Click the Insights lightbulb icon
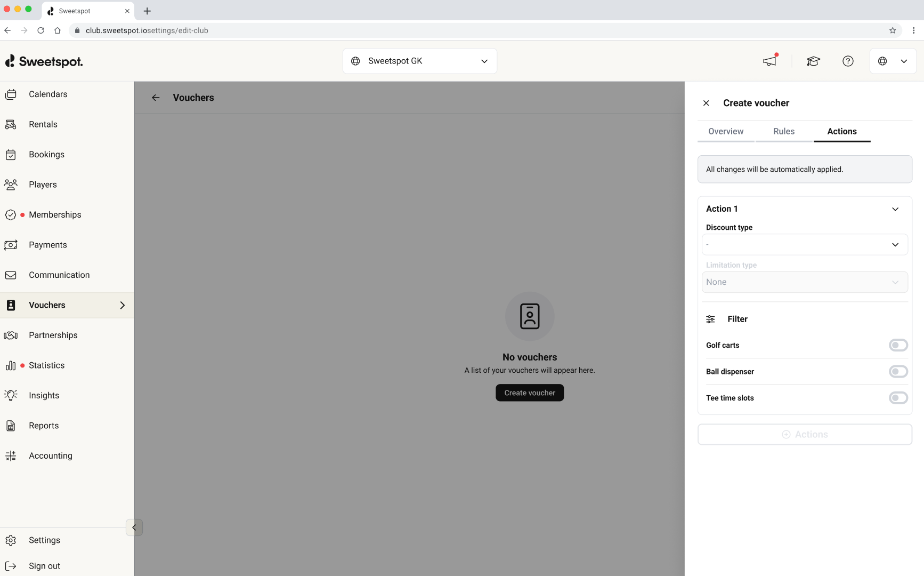The width and height of the screenshot is (924, 576). click(x=11, y=395)
